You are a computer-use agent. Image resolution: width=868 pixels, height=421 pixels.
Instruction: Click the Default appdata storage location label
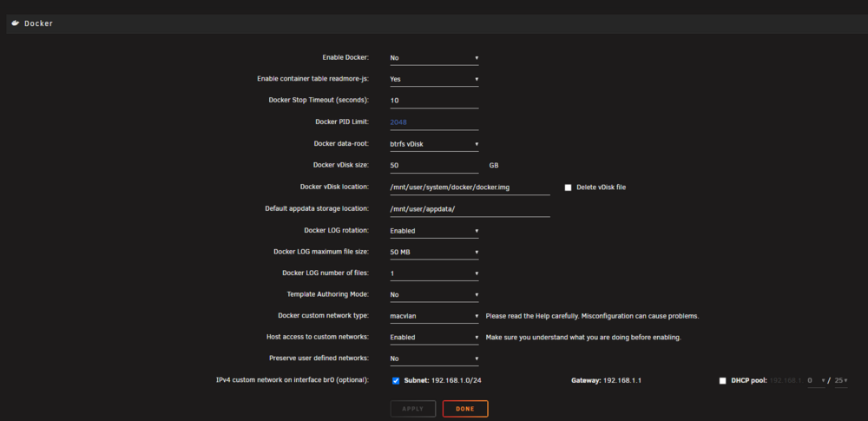pos(317,209)
